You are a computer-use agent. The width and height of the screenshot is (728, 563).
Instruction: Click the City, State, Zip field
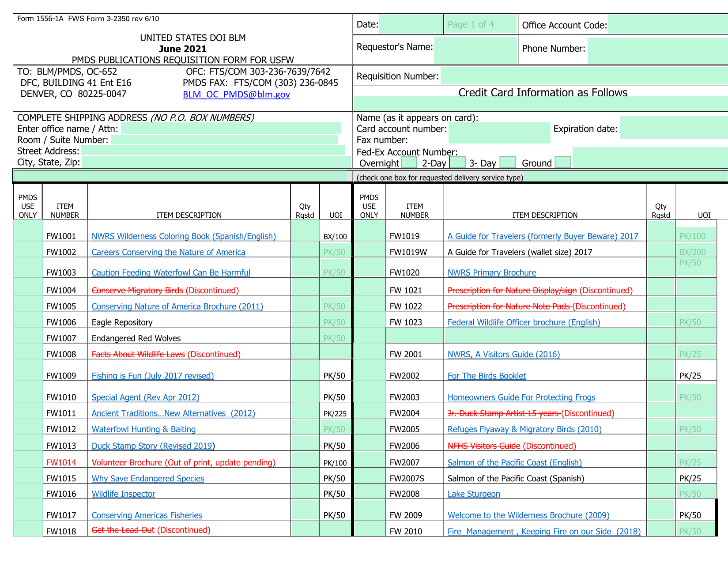[x=216, y=162]
